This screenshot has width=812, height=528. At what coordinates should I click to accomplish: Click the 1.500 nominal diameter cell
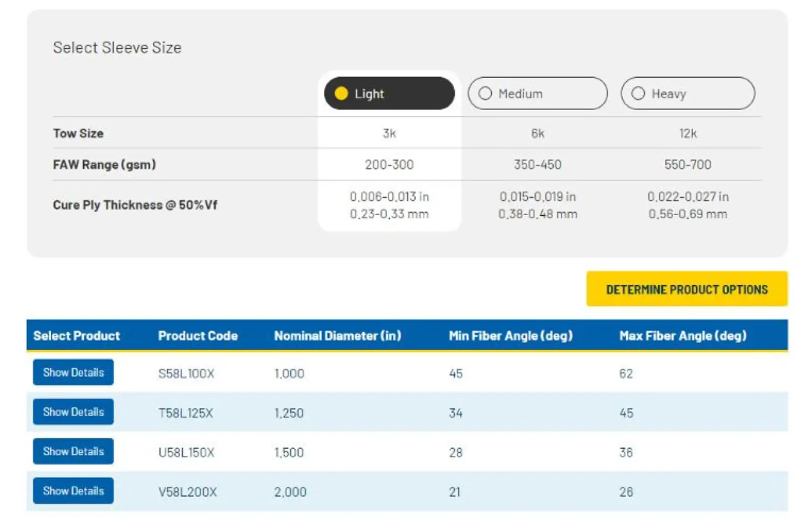point(289,452)
